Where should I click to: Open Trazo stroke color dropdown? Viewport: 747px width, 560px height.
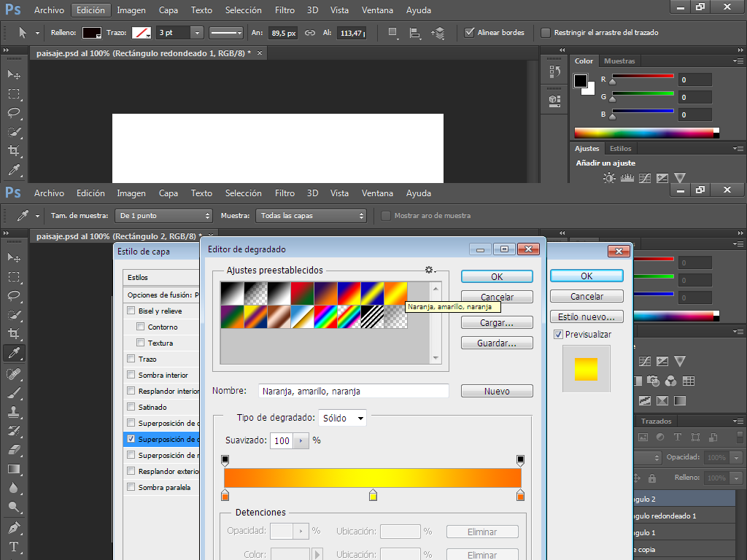click(x=142, y=33)
